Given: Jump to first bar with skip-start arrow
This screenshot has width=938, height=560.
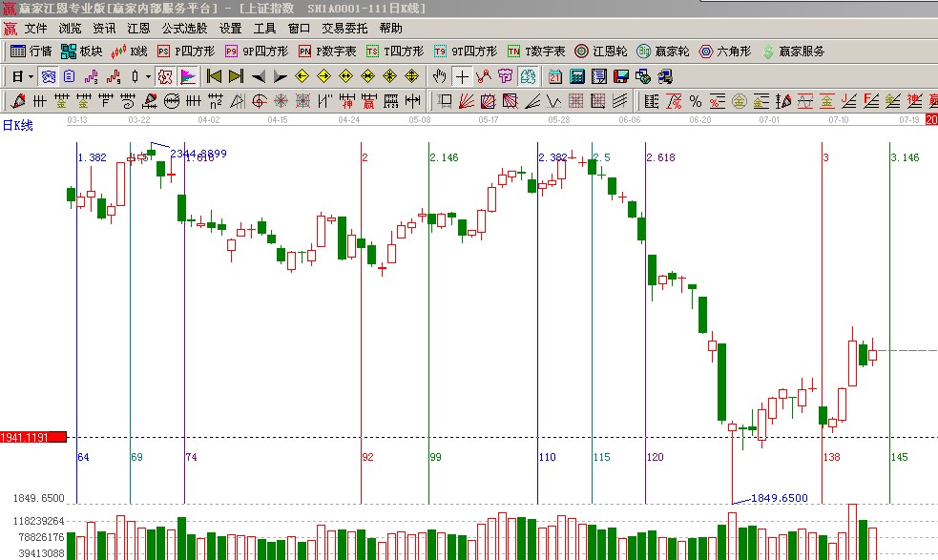Looking at the screenshot, I should [214, 75].
